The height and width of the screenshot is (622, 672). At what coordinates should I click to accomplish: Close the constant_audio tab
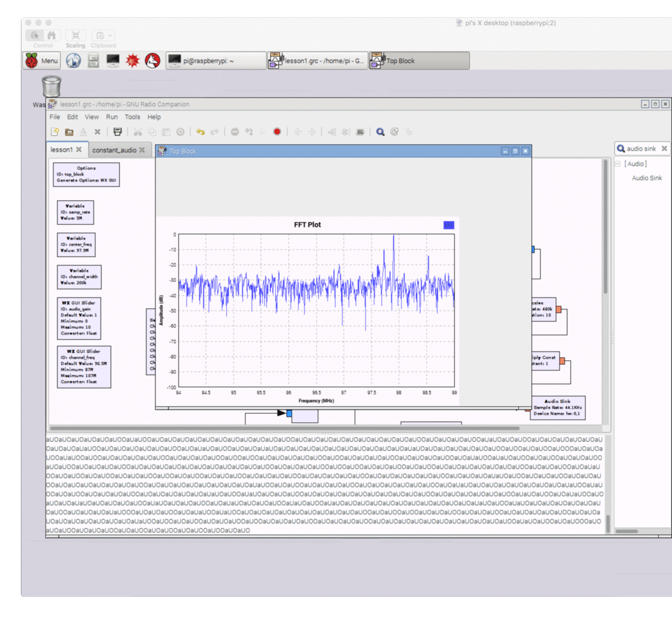coord(142,150)
